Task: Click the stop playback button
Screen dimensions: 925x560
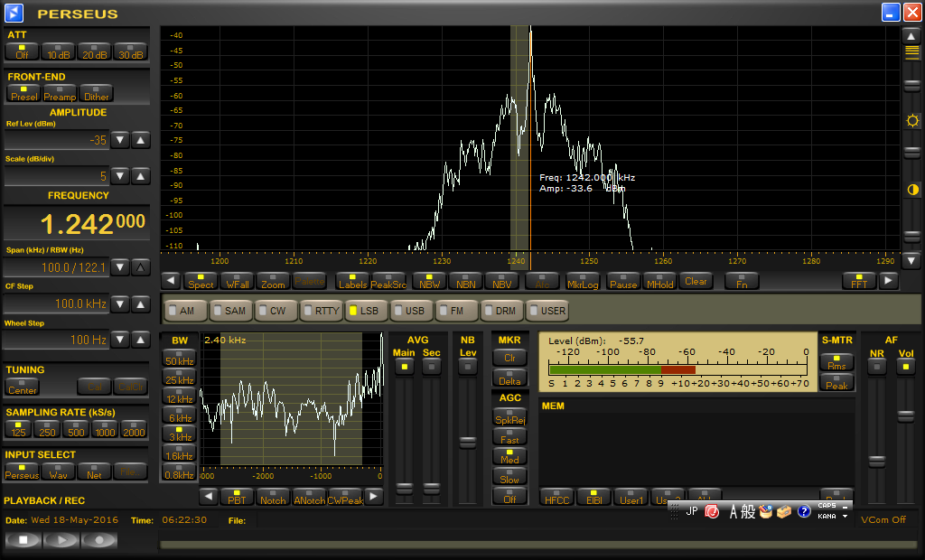Action: coord(23,540)
